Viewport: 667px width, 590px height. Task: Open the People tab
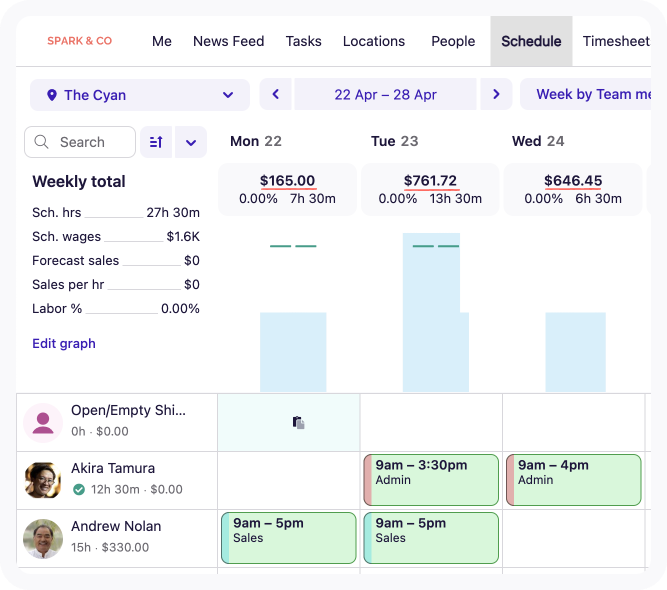pyautogui.click(x=453, y=41)
